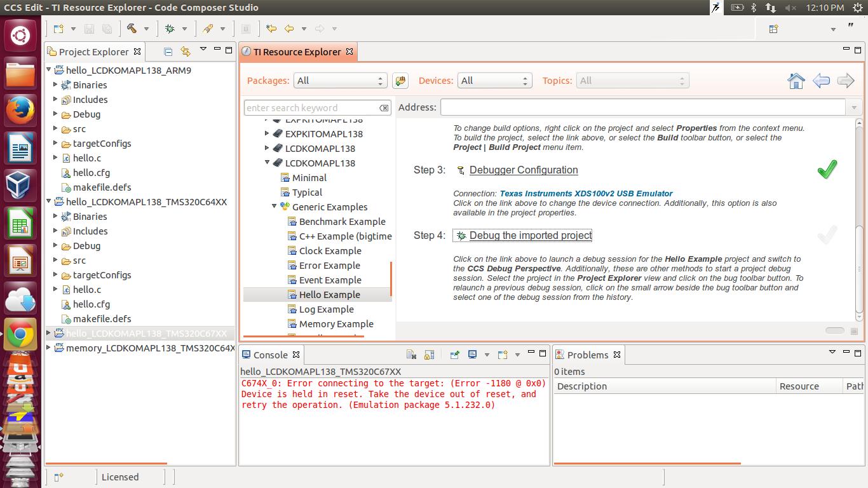Image resolution: width=868 pixels, height=488 pixels.
Task: Open the Ubuntu Dash home button
Action: pos(20,35)
